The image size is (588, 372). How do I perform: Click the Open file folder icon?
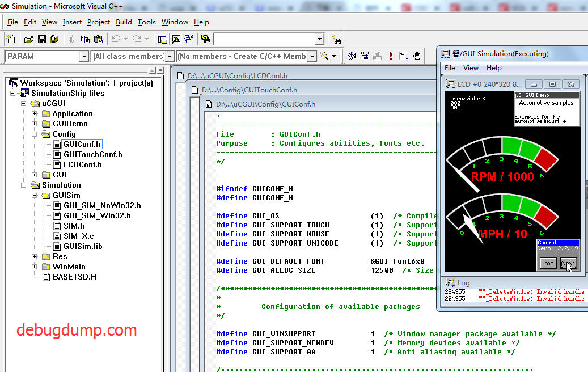pyautogui.click(x=28, y=39)
